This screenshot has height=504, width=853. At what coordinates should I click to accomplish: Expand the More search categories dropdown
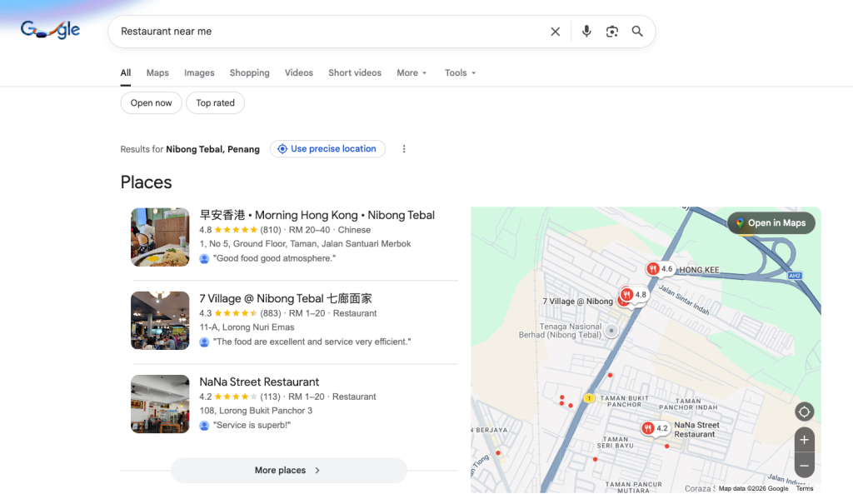[x=412, y=73]
